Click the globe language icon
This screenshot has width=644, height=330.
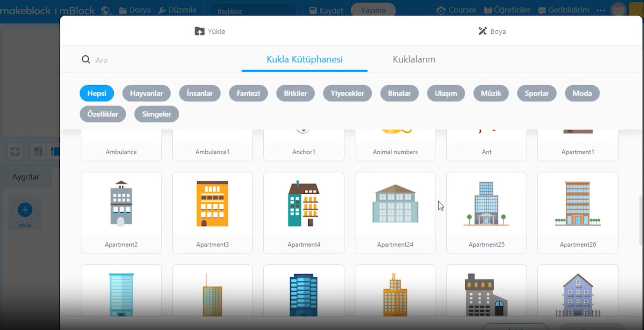(105, 10)
